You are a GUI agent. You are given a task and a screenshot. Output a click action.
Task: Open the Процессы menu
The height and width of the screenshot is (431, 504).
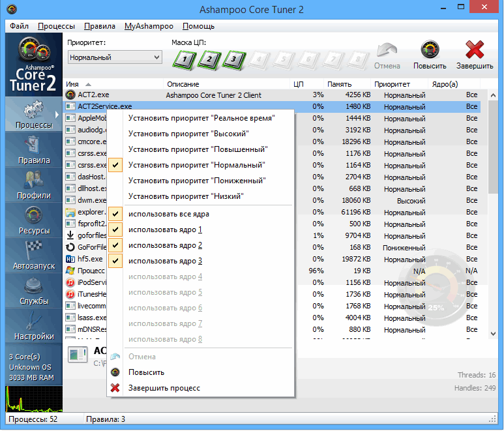pyautogui.click(x=56, y=26)
